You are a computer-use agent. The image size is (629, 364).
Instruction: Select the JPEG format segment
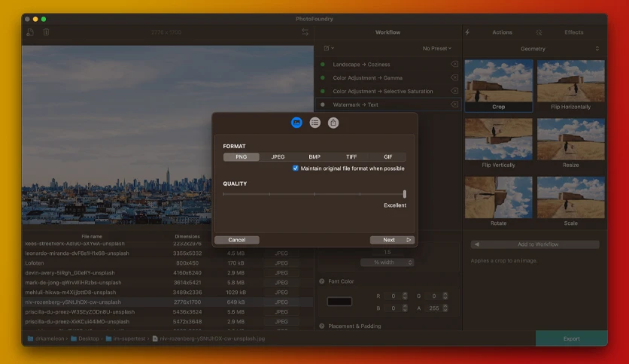pos(278,156)
